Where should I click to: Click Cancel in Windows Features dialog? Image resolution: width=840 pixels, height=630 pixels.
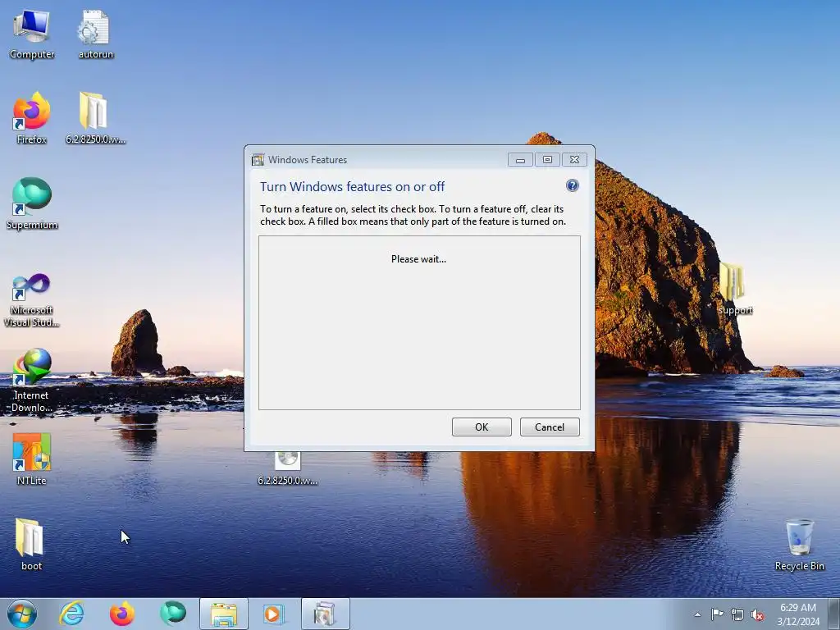pos(549,427)
